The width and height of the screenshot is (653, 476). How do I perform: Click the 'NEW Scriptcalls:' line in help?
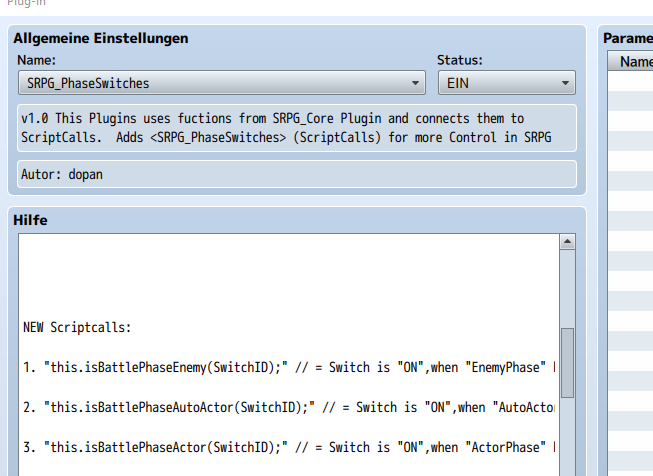point(77,327)
